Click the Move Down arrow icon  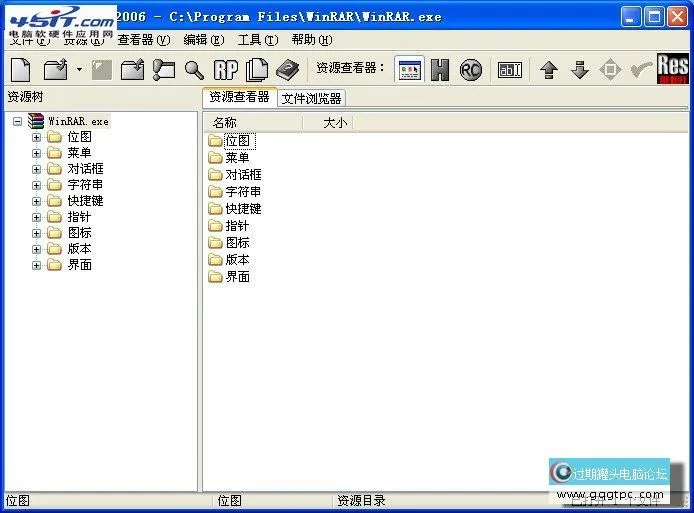click(x=580, y=69)
